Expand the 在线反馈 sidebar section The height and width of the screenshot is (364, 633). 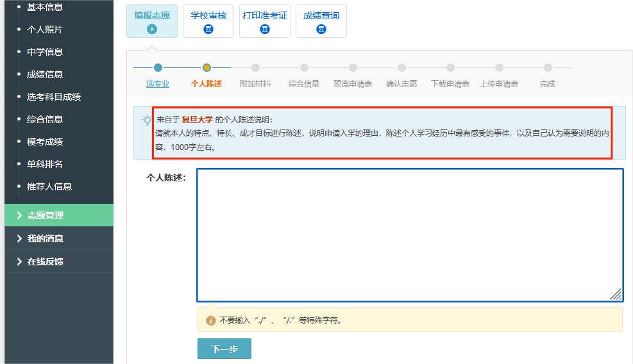(x=59, y=261)
